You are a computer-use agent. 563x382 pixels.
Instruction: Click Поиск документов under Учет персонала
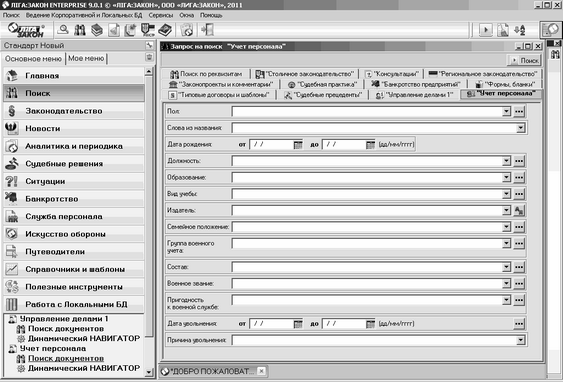[66, 358]
